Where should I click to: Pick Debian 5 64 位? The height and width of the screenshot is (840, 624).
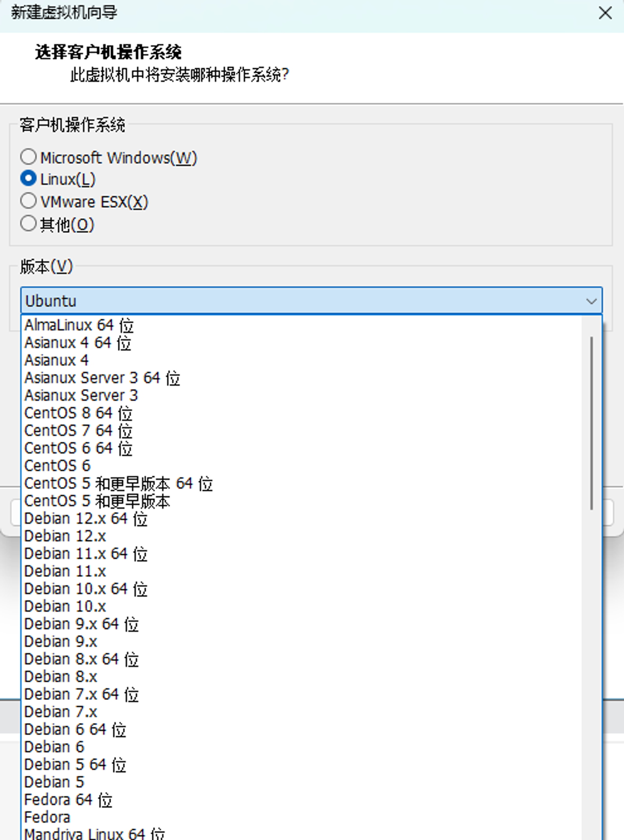coord(301,765)
